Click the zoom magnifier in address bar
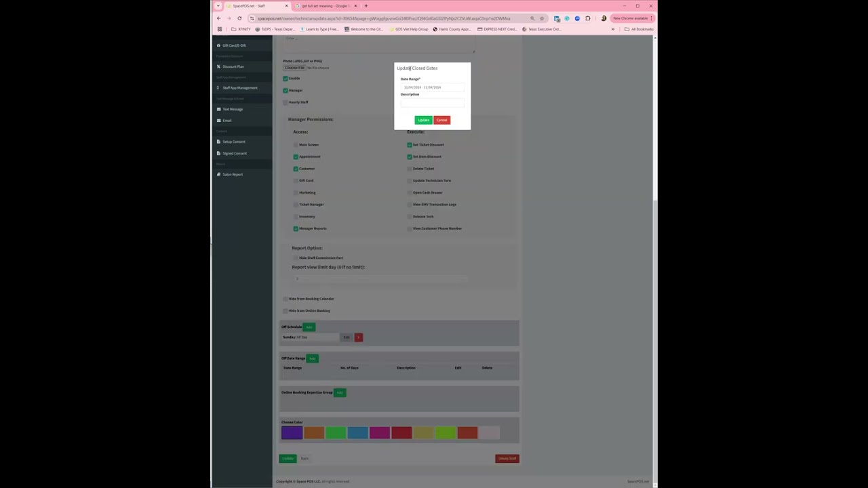 (x=532, y=18)
